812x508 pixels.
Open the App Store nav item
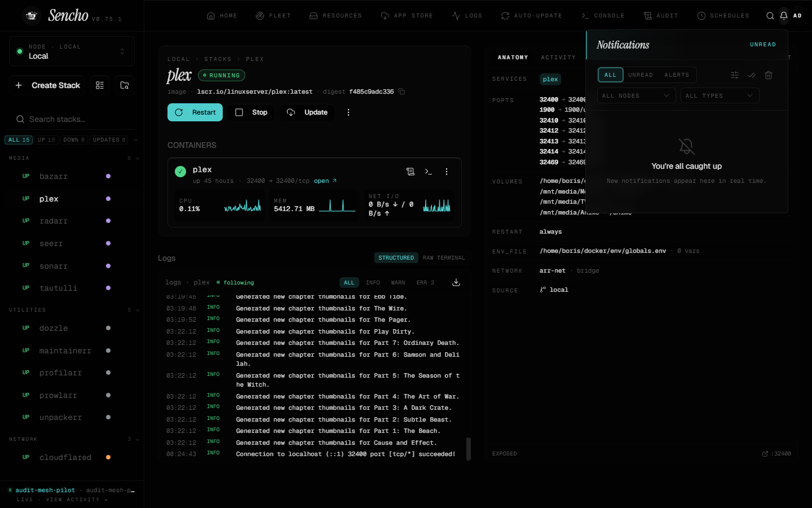click(x=407, y=16)
